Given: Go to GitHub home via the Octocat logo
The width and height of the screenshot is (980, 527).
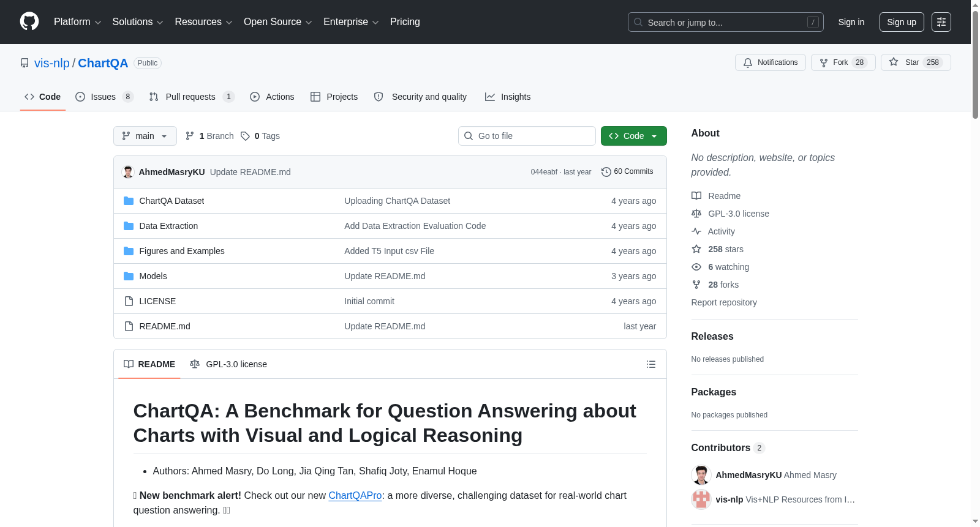Looking at the screenshot, I should [29, 22].
